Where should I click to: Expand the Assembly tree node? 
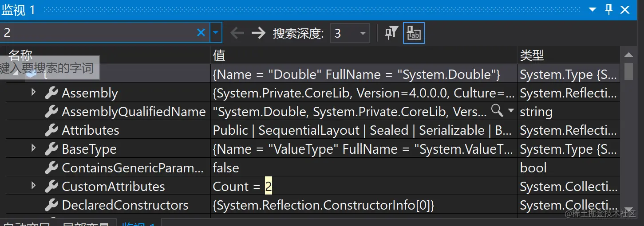(33, 92)
